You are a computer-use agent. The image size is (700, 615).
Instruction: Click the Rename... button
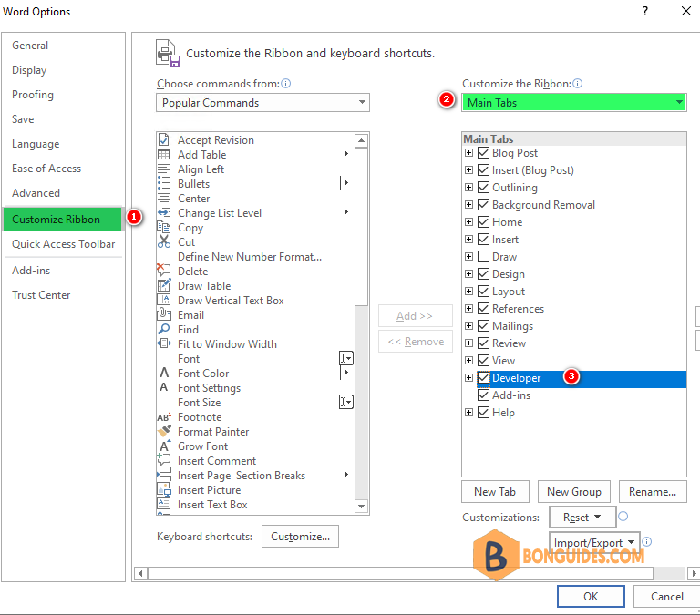point(653,491)
